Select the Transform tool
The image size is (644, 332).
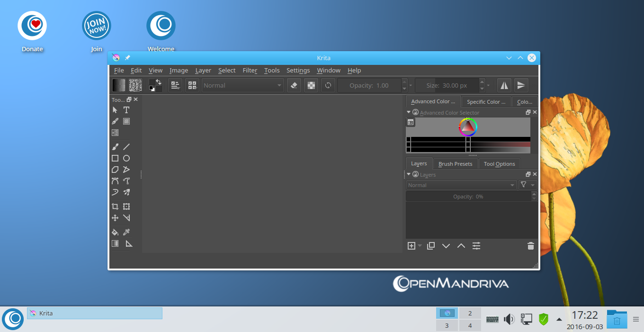pos(126,206)
